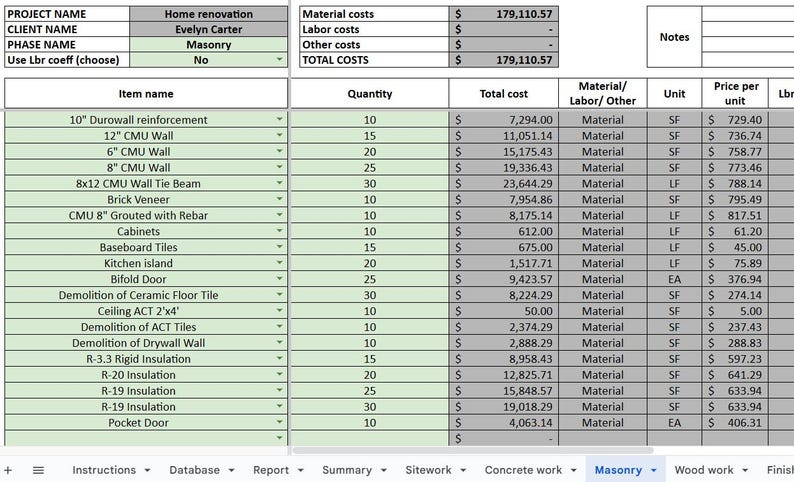This screenshot has height=482, width=794.
Task: Select the Total cost column header
Action: [504, 94]
